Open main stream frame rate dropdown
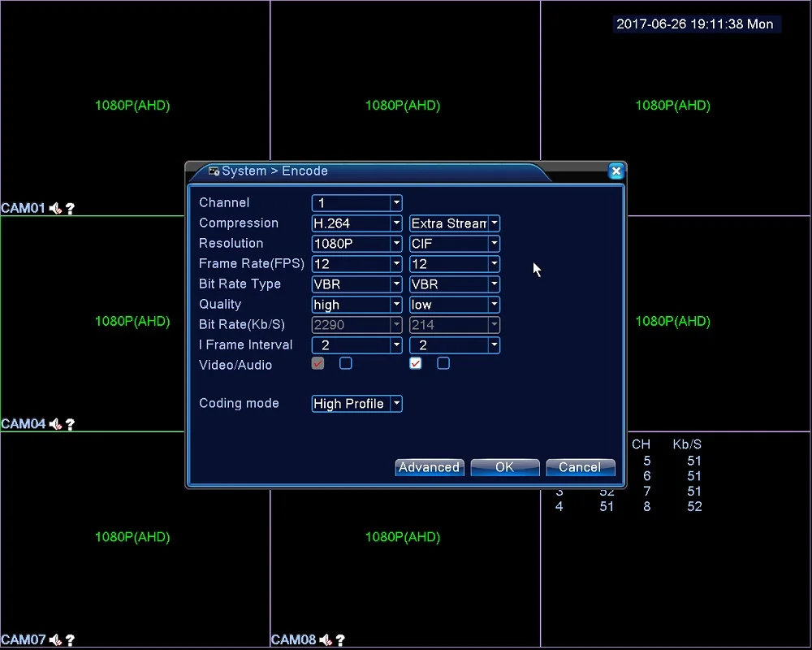Screen dimensions: 812x650 (x=356, y=264)
